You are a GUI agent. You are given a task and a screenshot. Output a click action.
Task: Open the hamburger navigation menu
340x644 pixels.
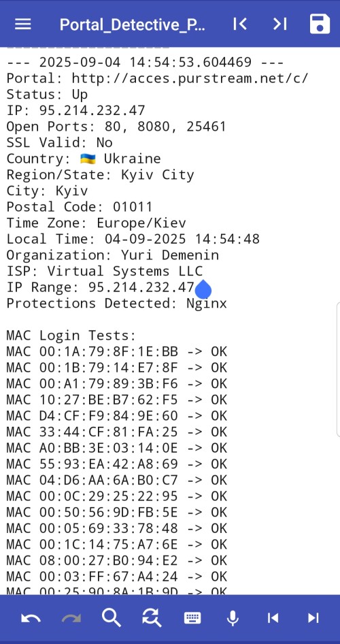tap(23, 24)
